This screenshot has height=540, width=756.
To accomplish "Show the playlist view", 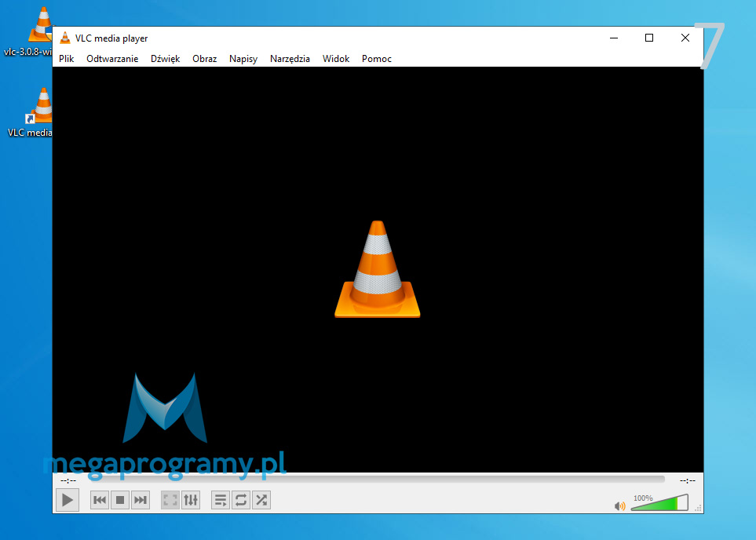I will click(x=221, y=500).
